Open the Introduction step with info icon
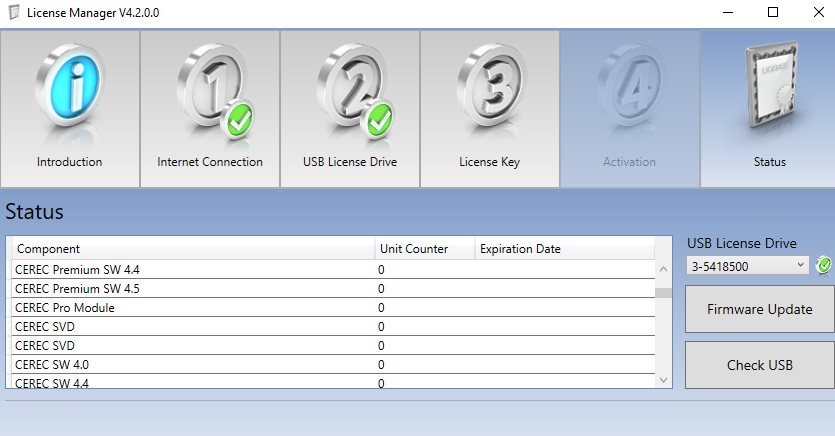The image size is (835, 436). [x=70, y=109]
